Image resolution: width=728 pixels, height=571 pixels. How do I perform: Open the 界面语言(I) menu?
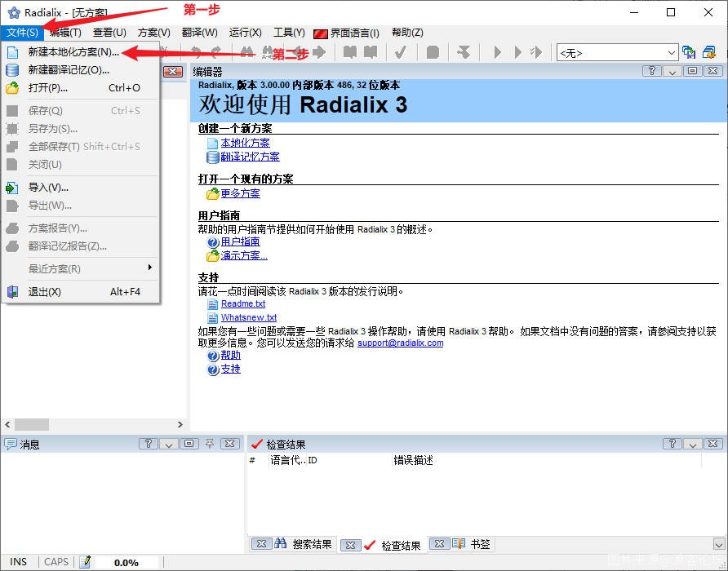347,33
